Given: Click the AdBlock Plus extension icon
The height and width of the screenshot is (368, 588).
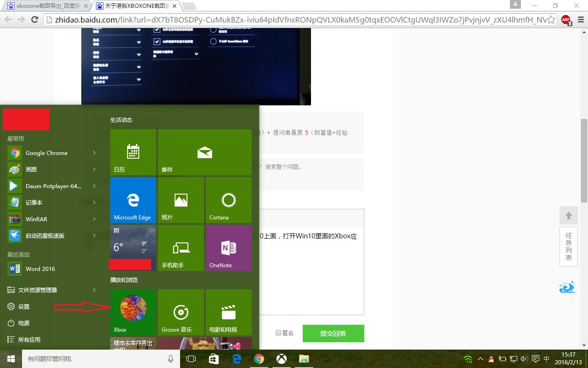Looking at the screenshot, I should point(566,20).
